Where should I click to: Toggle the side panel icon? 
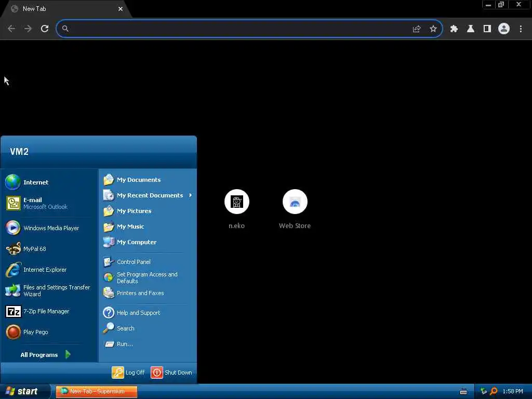[487, 29]
